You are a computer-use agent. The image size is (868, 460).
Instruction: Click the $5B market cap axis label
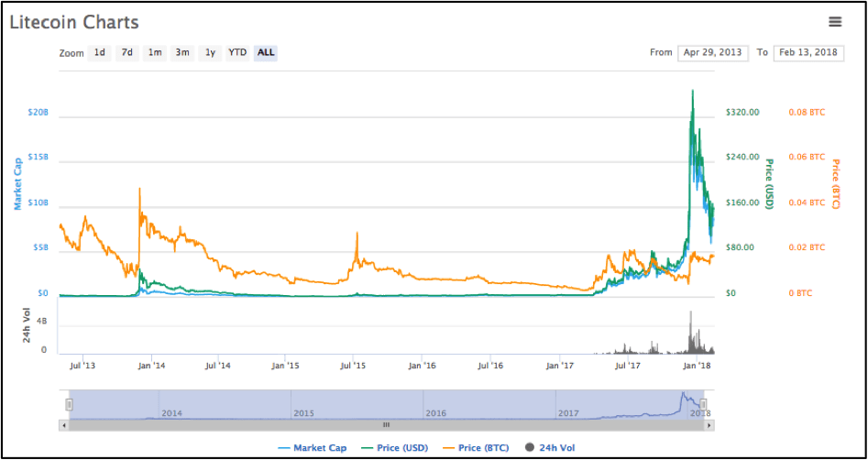[x=39, y=247]
